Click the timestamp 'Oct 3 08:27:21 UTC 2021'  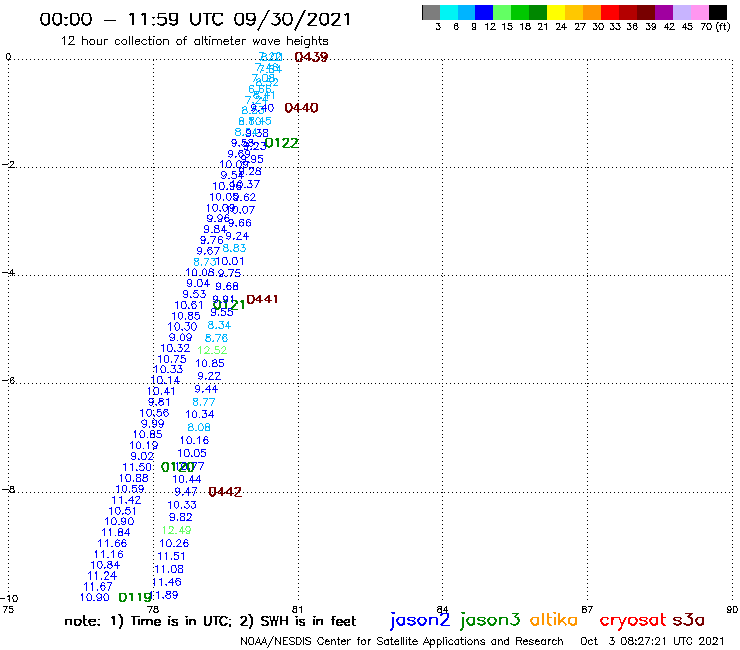[652, 641]
